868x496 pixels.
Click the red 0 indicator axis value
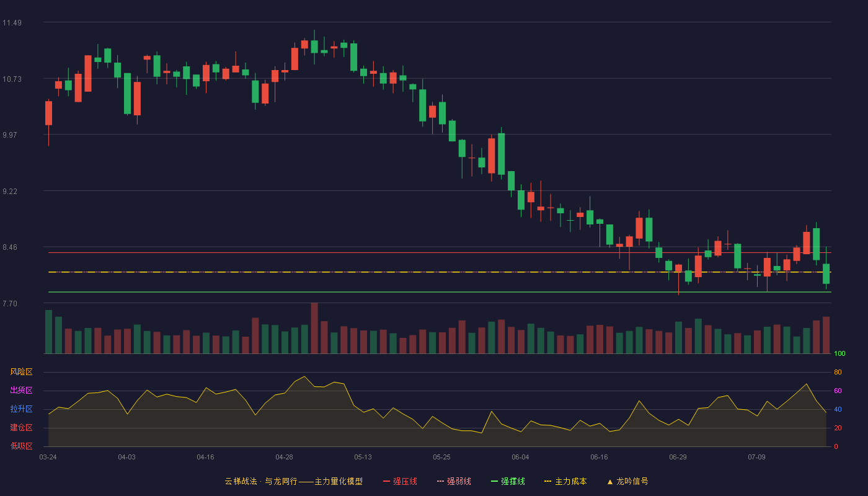click(x=836, y=446)
